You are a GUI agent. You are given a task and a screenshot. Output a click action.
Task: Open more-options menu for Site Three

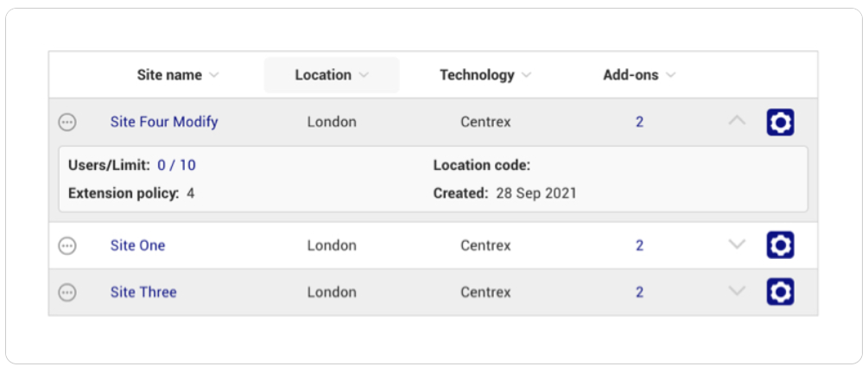(67, 292)
